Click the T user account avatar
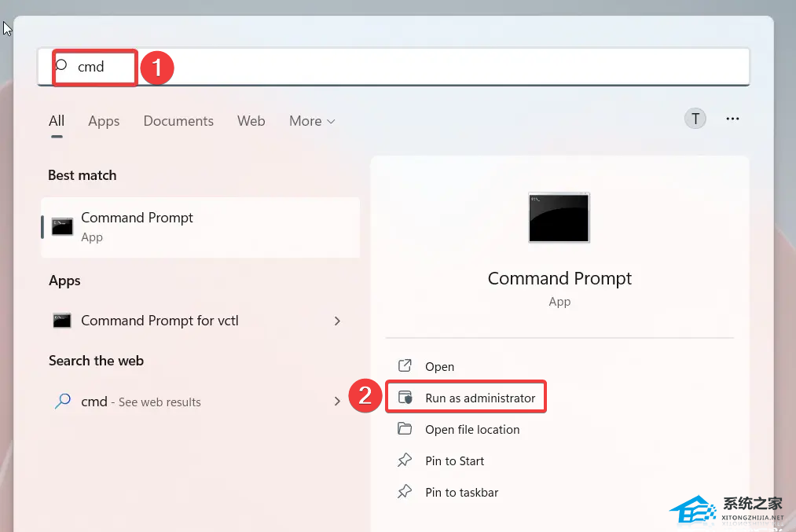Viewport: 796px width, 532px height. click(695, 119)
